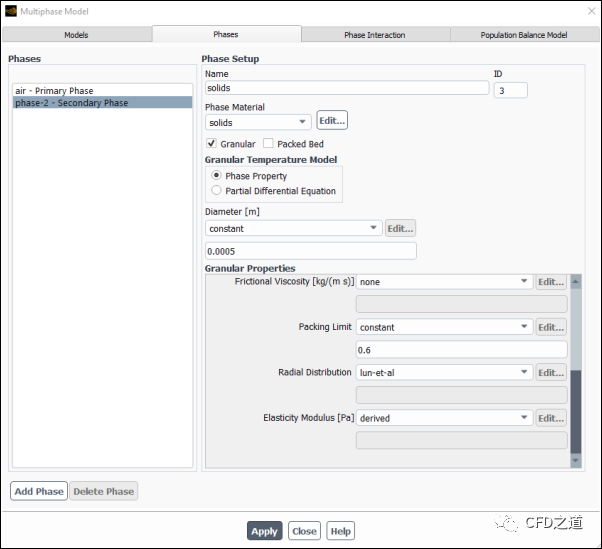Expand the Radial Distribution dropdown
Image resolution: width=602 pixels, height=549 pixels.
point(444,373)
